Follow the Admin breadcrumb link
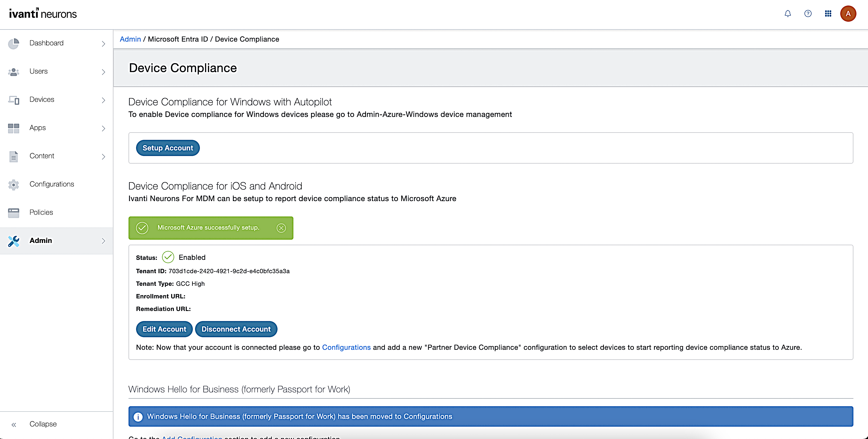This screenshot has width=868, height=439. coord(130,39)
